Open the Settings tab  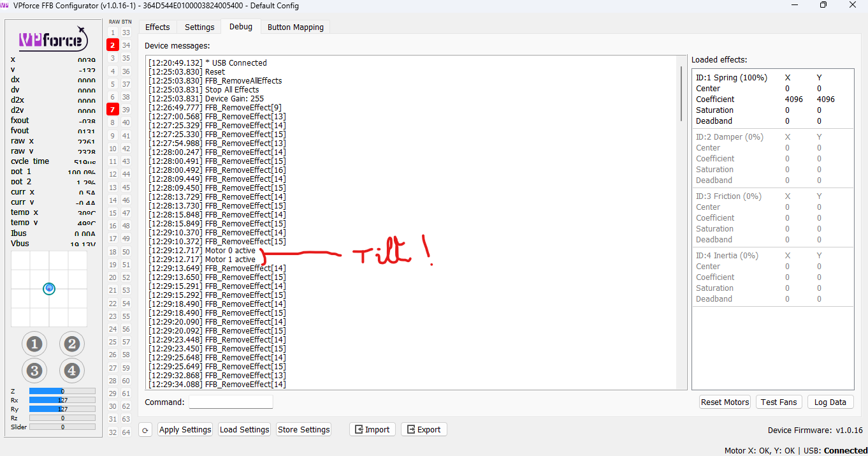tap(199, 27)
